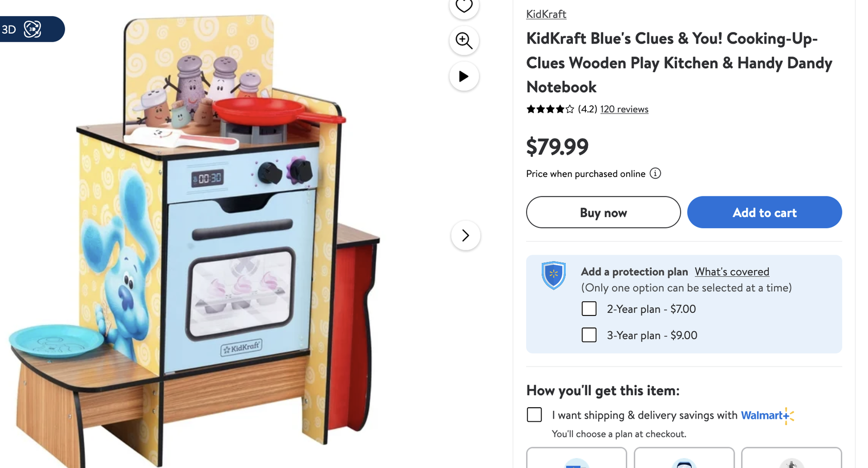Open the KidKraft brand link

(546, 14)
